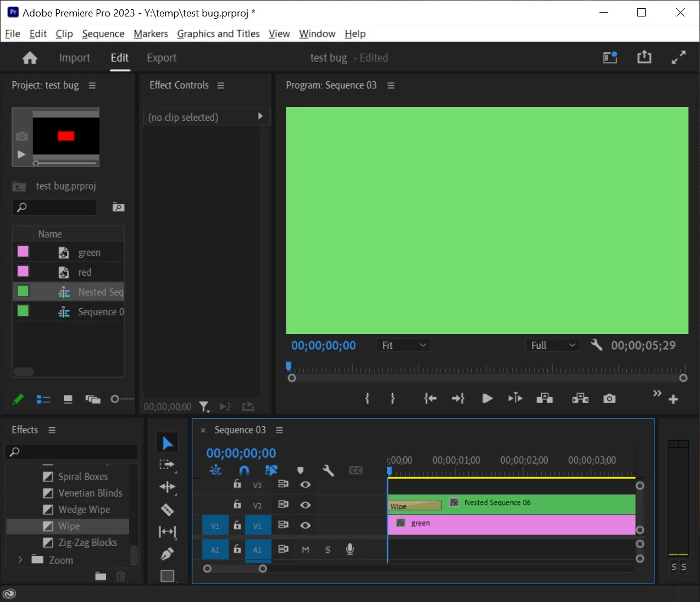Open the Sequence menu
Viewport: 700px width, 602px height.
point(103,34)
